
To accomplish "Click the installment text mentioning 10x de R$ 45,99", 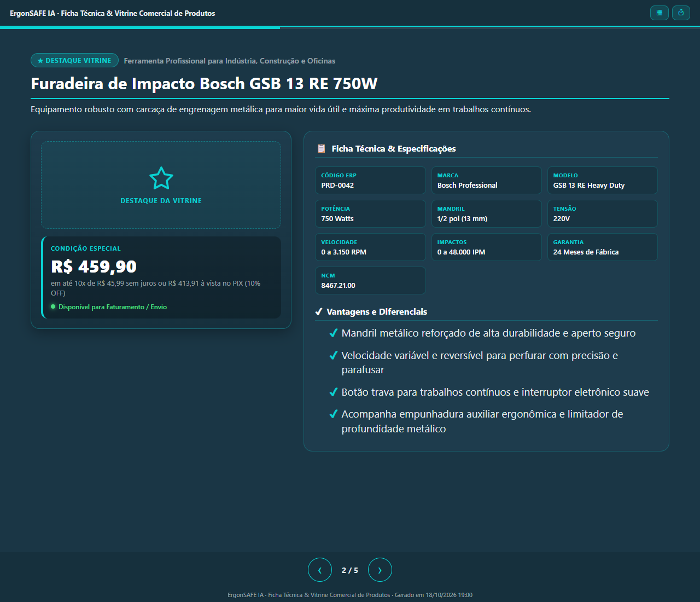I will 156,288.
